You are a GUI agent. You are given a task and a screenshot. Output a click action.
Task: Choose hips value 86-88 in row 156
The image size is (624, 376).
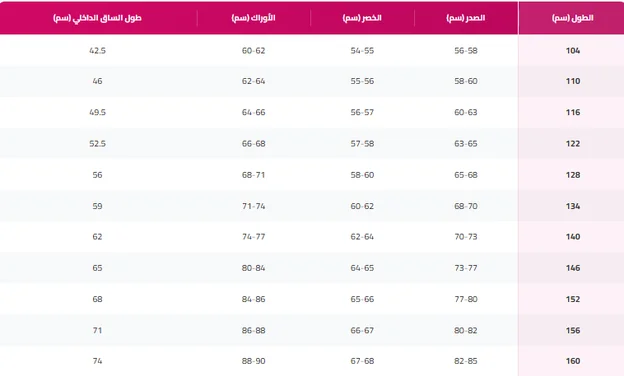pyautogui.click(x=254, y=331)
